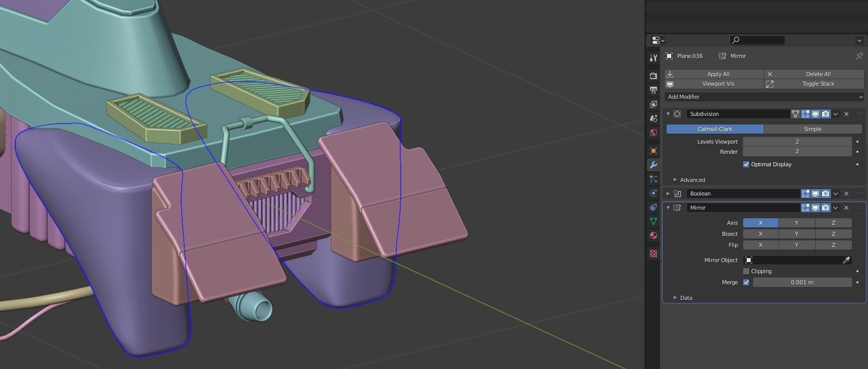This screenshot has height=369, width=868.
Task: Remove the Subdivision modifier with its X
Action: click(846, 114)
